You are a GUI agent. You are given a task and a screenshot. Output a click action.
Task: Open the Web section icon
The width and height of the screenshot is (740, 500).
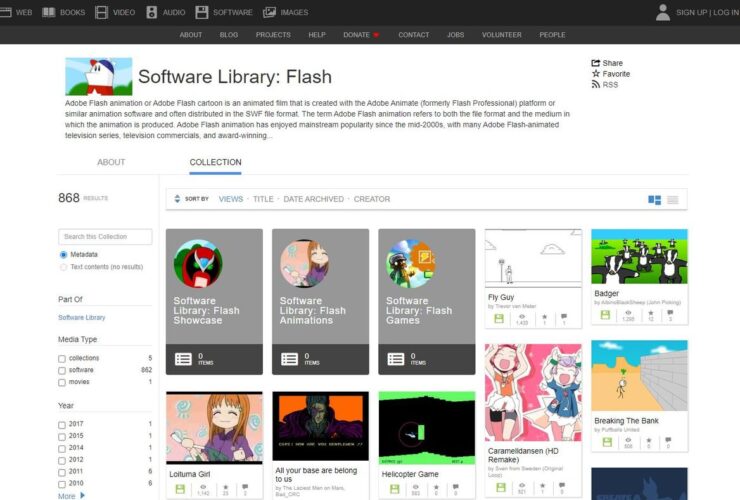coord(5,12)
